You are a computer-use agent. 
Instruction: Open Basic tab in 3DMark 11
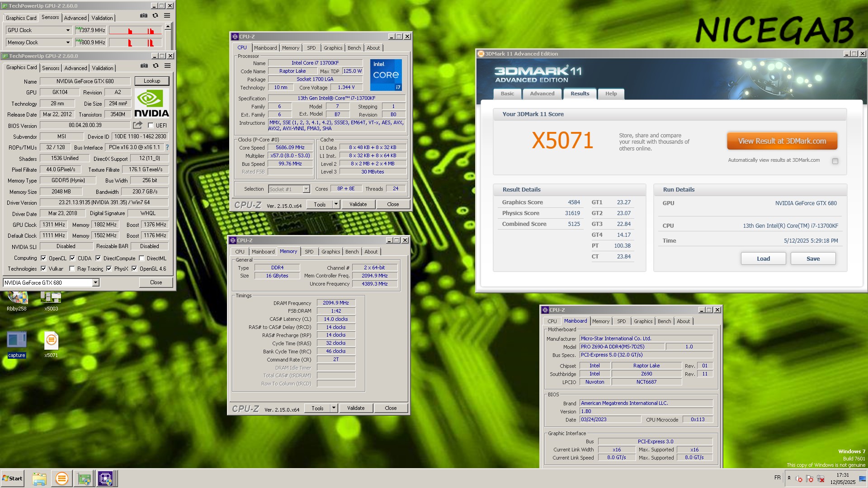[507, 94]
